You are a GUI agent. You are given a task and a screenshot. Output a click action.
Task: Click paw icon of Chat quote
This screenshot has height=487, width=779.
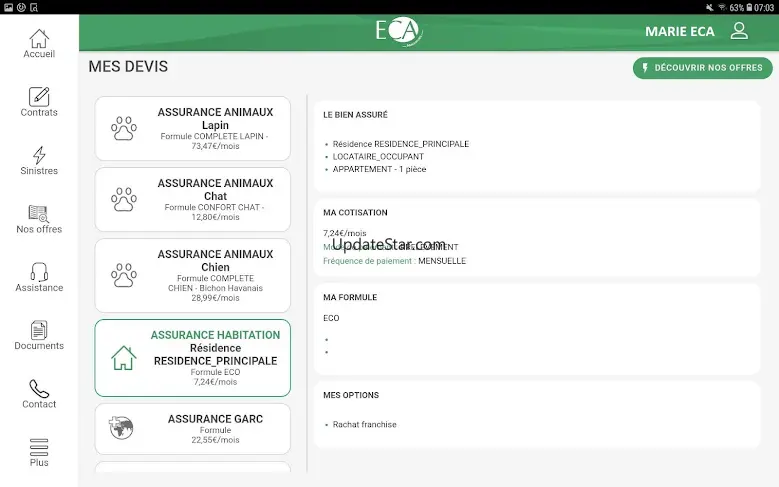point(124,200)
